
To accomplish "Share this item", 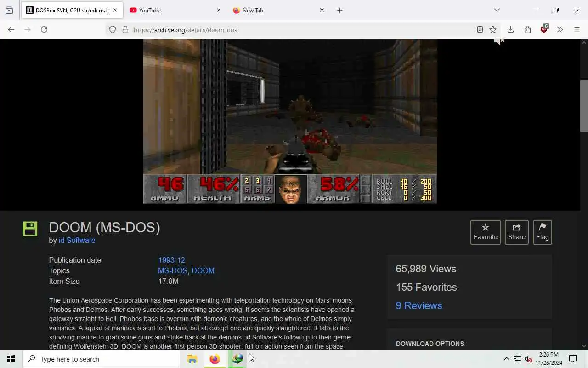I will coord(516,232).
